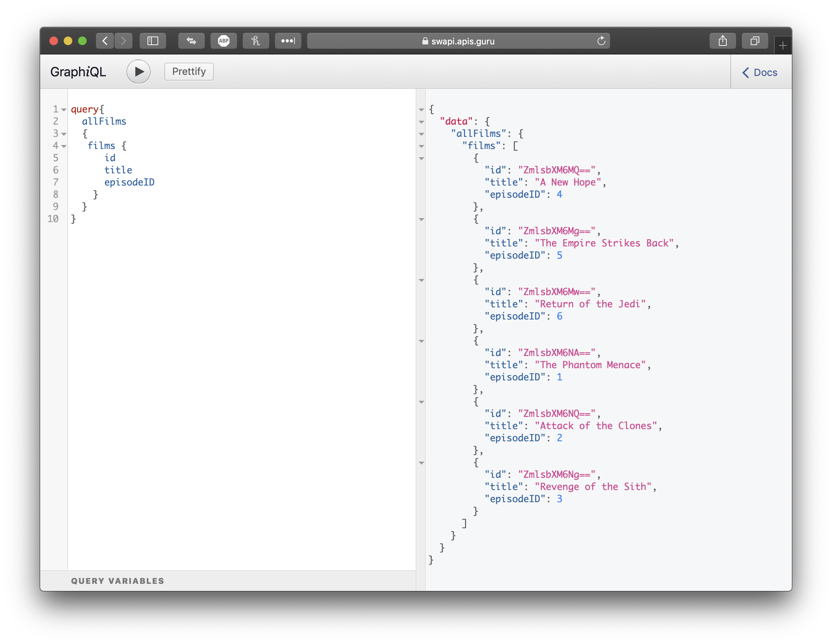Collapse the "films" array in results
This screenshot has width=832, height=644.
[x=421, y=146]
